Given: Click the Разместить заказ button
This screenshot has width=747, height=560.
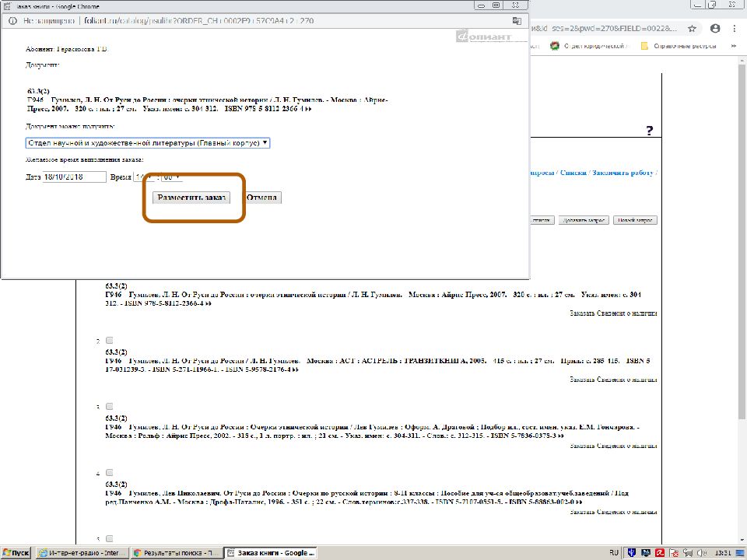Looking at the screenshot, I should point(191,198).
